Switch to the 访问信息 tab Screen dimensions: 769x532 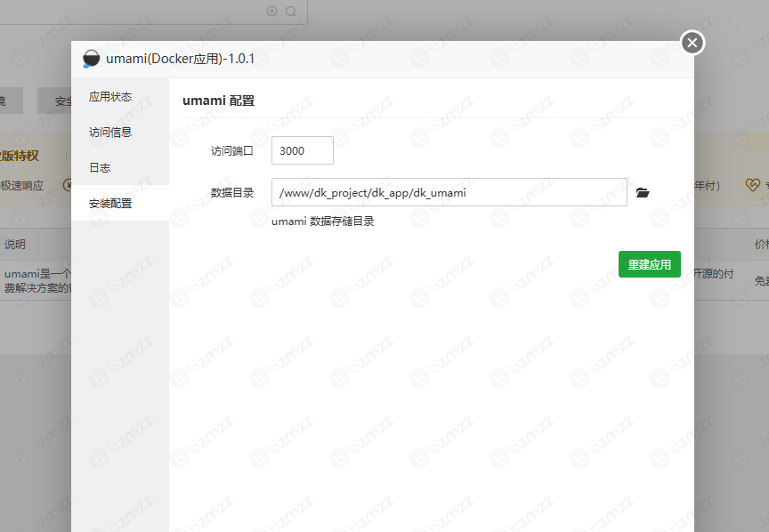(x=120, y=132)
